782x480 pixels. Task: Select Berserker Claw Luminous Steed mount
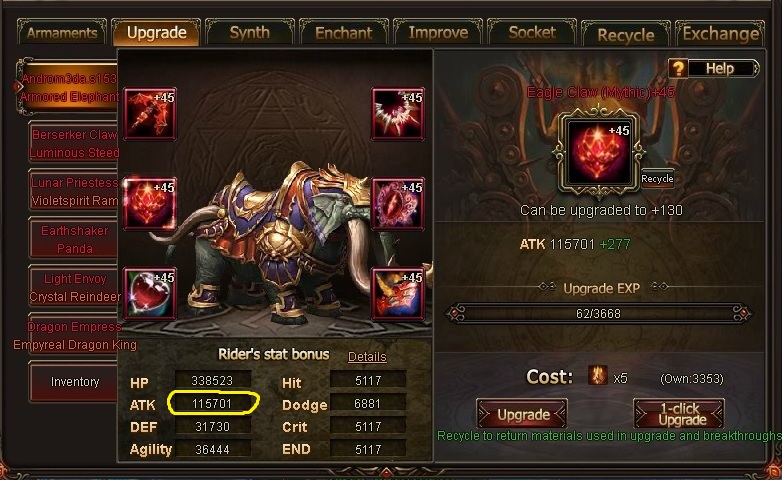tap(74, 144)
